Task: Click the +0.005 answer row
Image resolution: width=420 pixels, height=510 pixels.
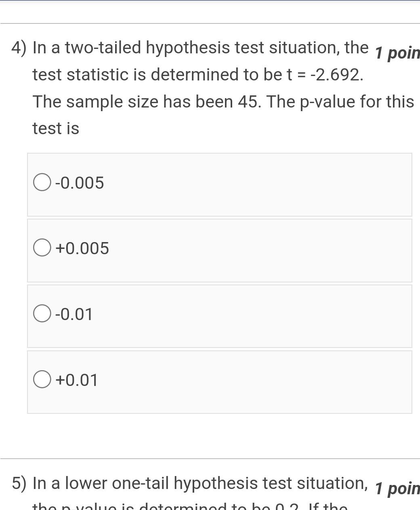Action: click(219, 249)
